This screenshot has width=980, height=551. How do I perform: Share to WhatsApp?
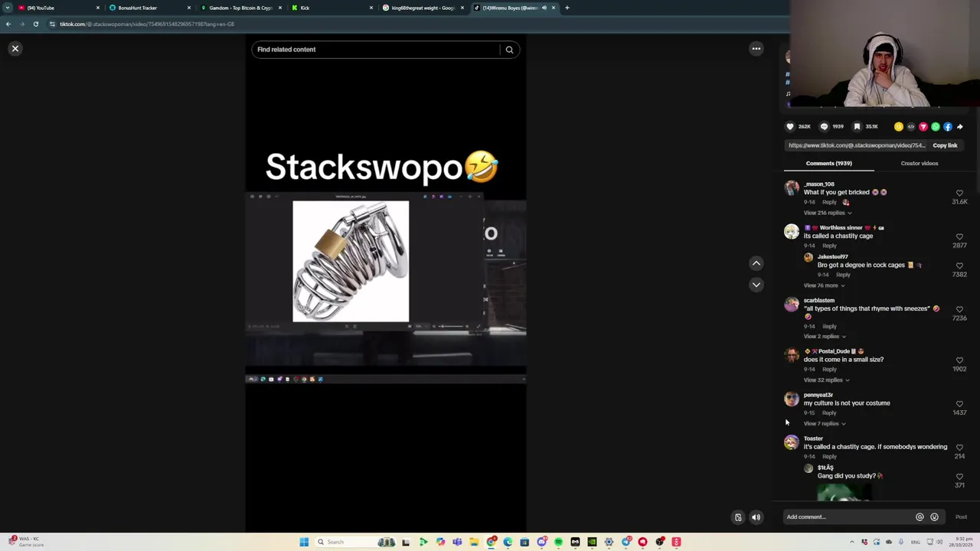point(935,127)
